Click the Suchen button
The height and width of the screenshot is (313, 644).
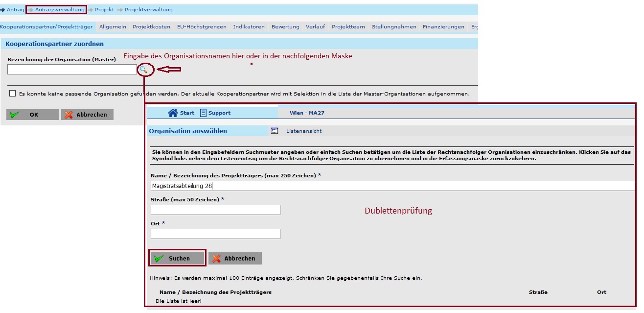(177, 258)
